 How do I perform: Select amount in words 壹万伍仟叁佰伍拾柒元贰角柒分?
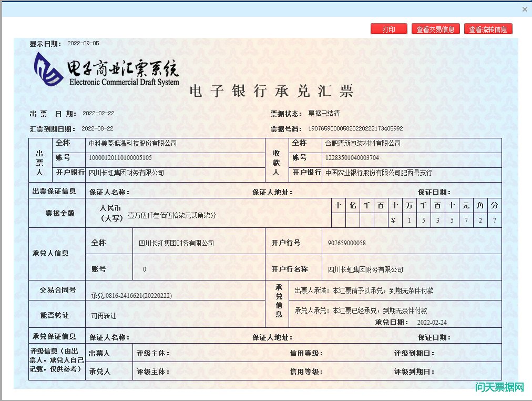tap(172, 215)
